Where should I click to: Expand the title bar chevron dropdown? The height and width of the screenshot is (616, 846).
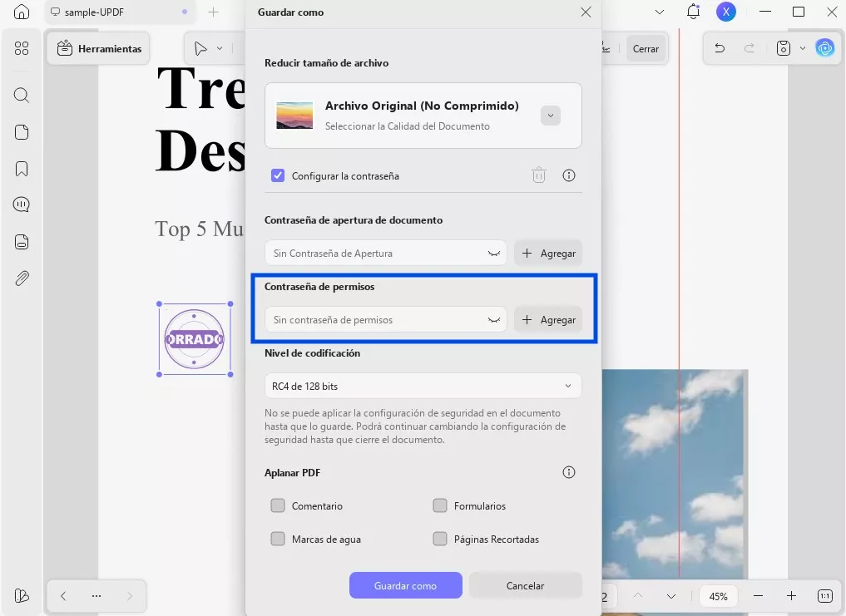coord(660,12)
